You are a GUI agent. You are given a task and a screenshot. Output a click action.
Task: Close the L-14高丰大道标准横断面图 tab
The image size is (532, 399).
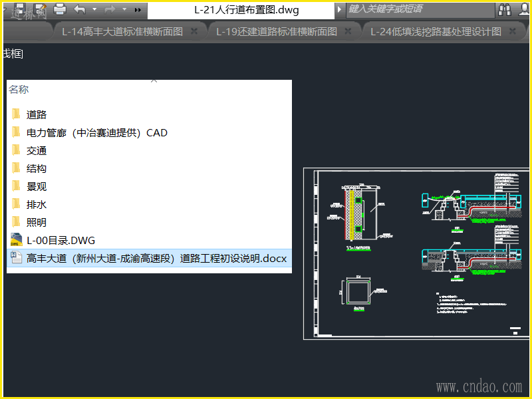[x=194, y=31]
